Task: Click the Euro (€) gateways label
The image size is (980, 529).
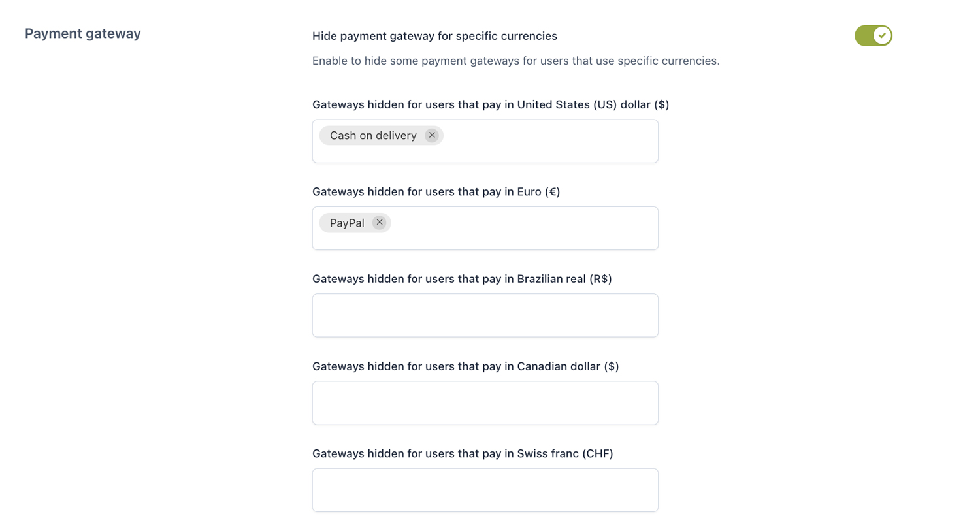Action: pos(436,192)
